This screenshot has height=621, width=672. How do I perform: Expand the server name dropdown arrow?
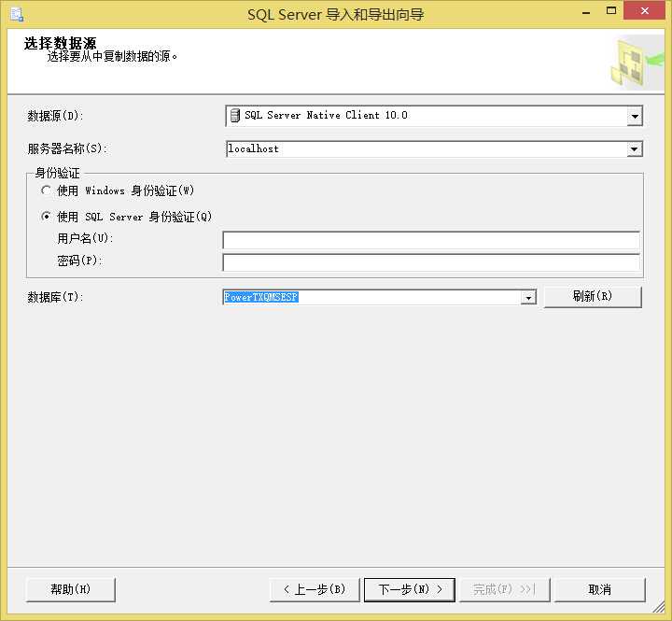635,149
